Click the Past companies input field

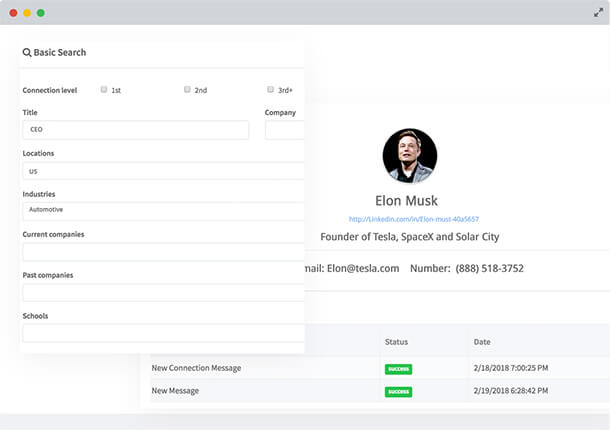pyautogui.click(x=163, y=293)
